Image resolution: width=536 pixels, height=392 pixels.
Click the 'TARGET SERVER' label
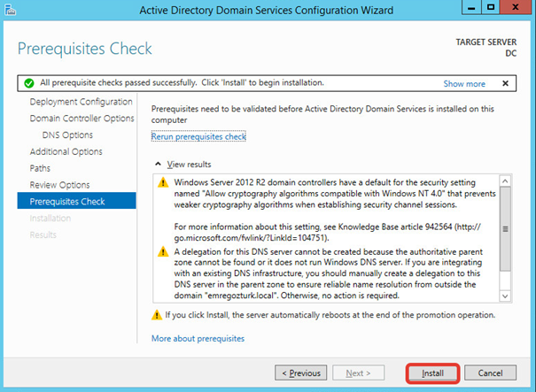tap(486, 42)
